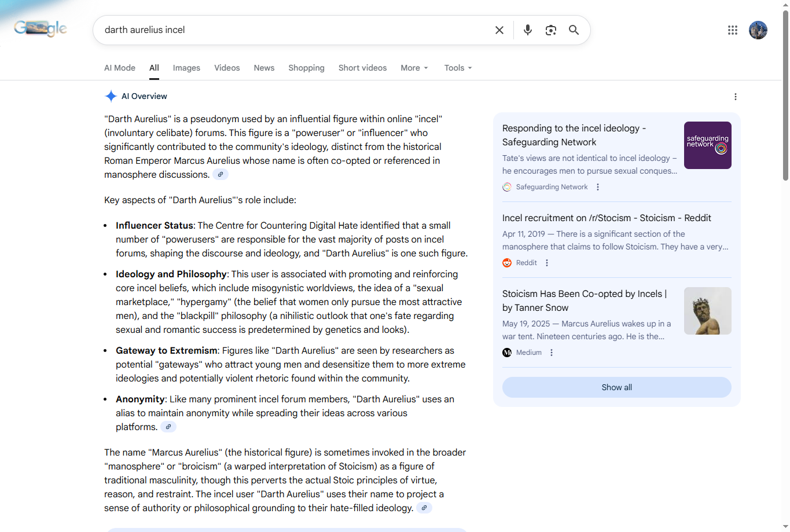Image resolution: width=790 pixels, height=532 pixels.
Task: Click into the search input field
Action: pos(289,30)
